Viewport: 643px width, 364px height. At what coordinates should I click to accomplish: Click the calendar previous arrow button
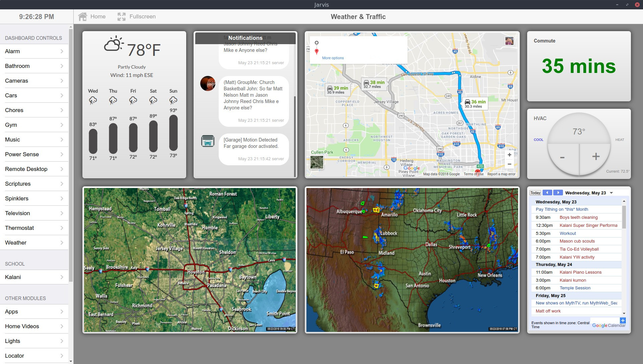[547, 193]
